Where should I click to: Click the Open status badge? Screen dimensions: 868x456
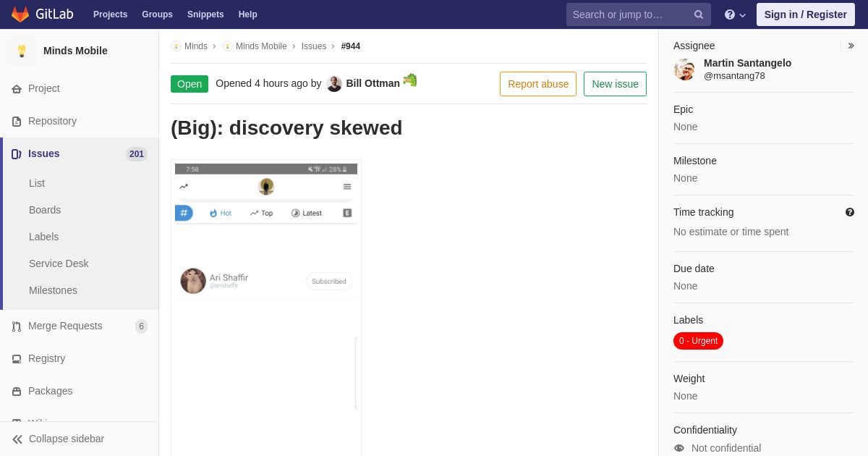[190, 84]
